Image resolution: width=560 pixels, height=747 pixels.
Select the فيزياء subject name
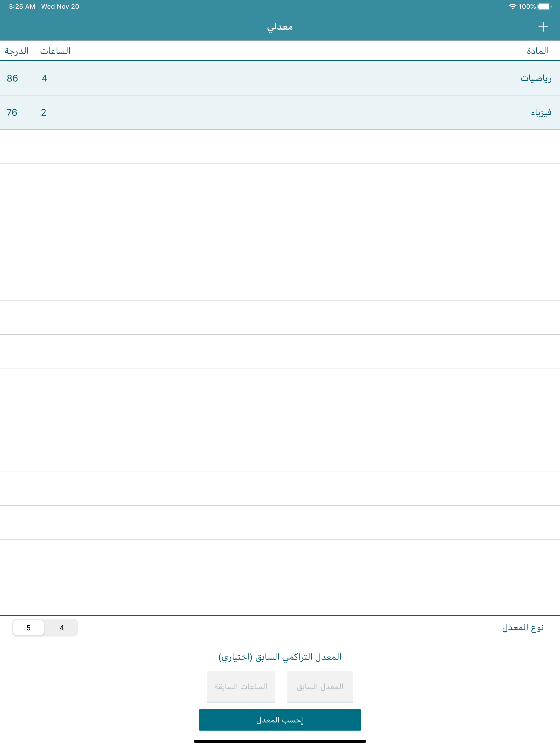tap(541, 112)
